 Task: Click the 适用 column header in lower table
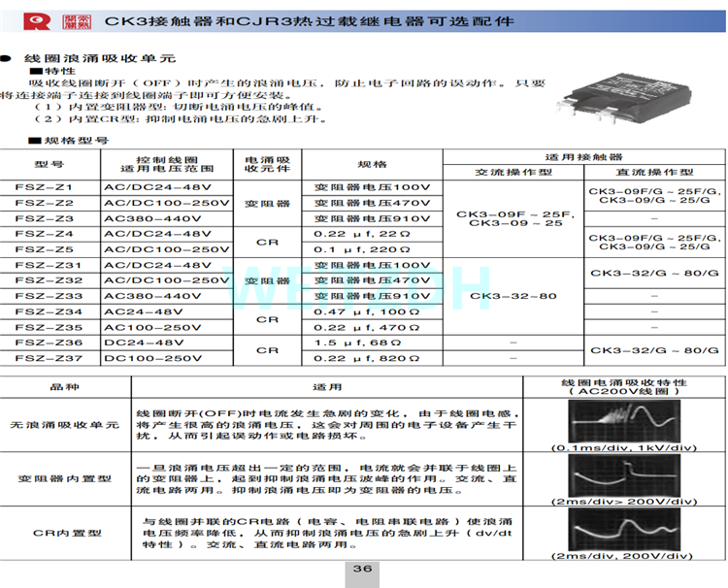pos(327,387)
